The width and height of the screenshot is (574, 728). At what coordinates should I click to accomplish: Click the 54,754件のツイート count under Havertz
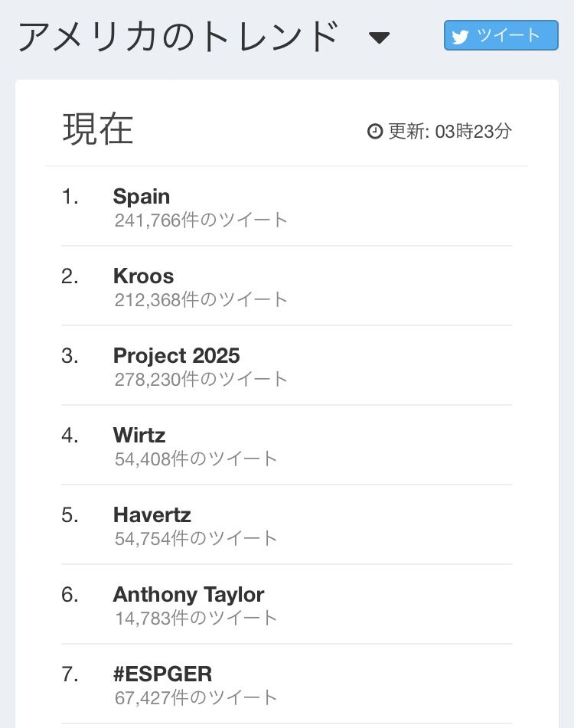click(x=196, y=539)
